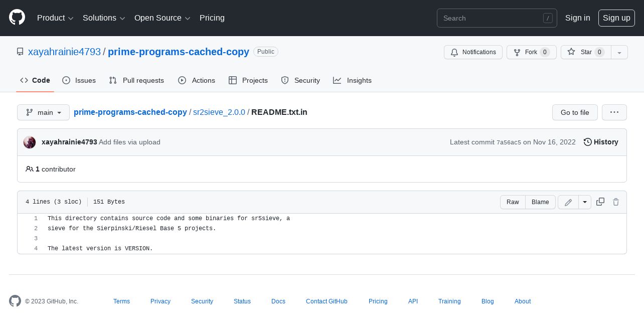View file History
644x332 pixels.
(601, 142)
